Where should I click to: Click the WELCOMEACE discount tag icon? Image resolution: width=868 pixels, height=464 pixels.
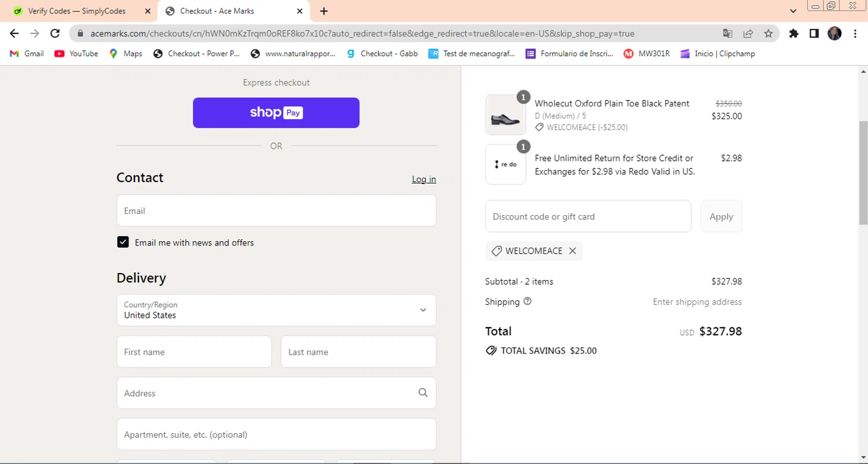coord(496,251)
